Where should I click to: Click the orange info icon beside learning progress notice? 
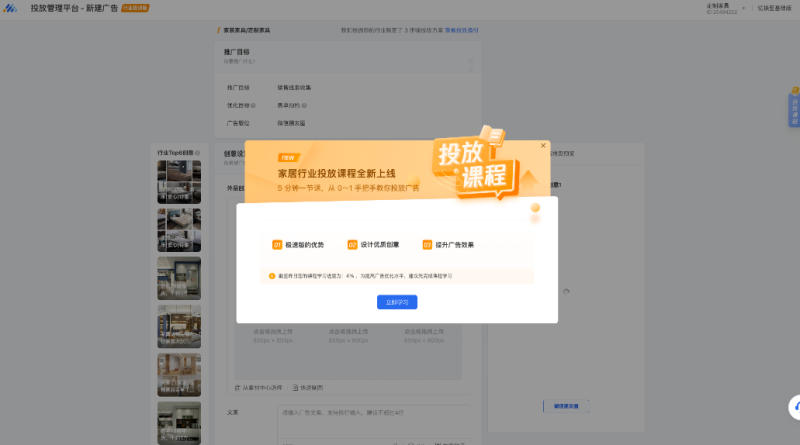pyautogui.click(x=272, y=276)
